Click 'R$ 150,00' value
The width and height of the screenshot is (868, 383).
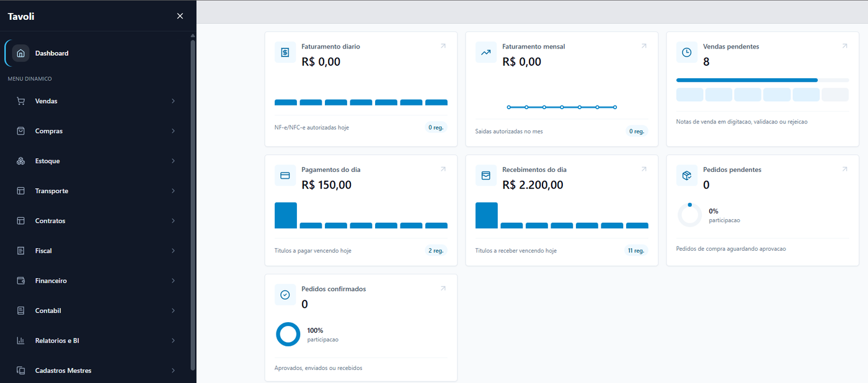click(327, 185)
